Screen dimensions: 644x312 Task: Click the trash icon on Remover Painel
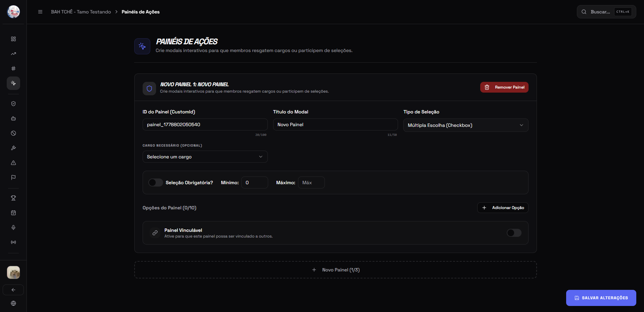[x=487, y=87]
